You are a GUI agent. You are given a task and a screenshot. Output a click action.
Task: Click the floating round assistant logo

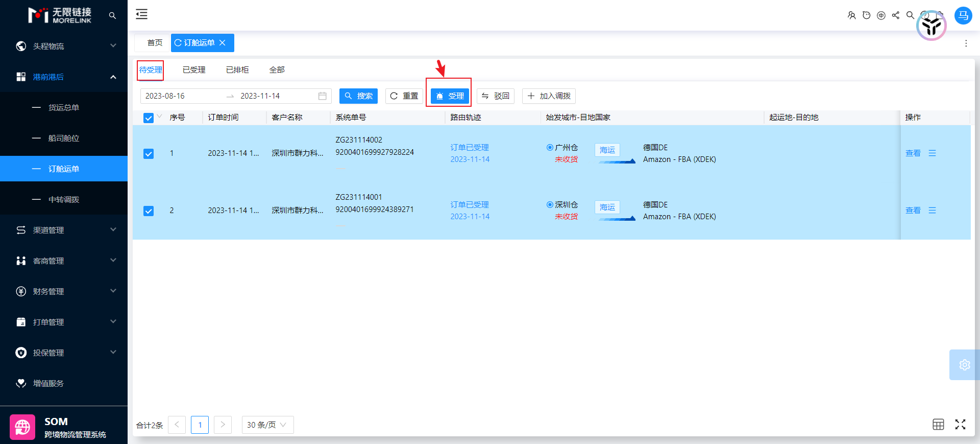pyautogui.click(x=932, y=26)
